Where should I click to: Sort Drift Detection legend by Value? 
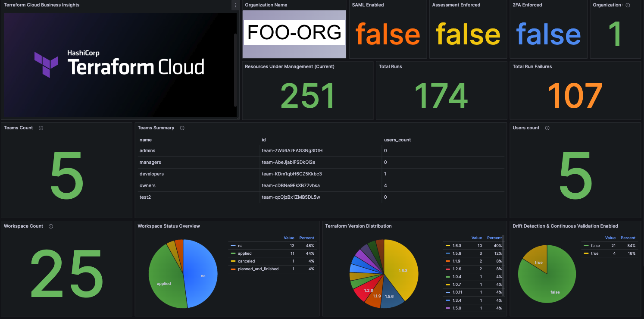(610, 238)
